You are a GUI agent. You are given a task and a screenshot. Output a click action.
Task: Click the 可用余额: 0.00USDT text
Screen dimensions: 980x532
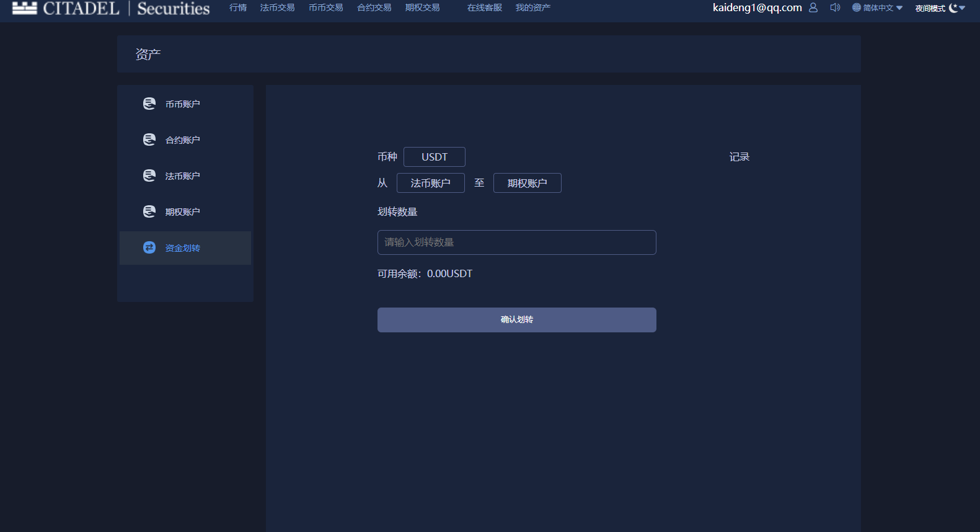pos(425,273)
